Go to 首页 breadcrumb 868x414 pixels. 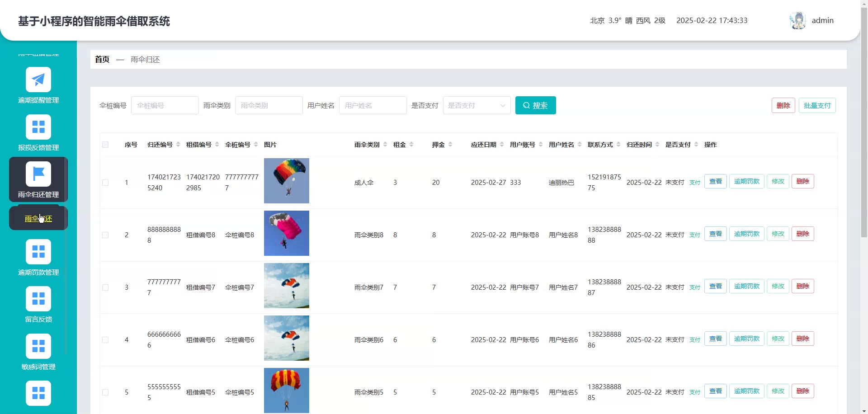coord(102,59)
